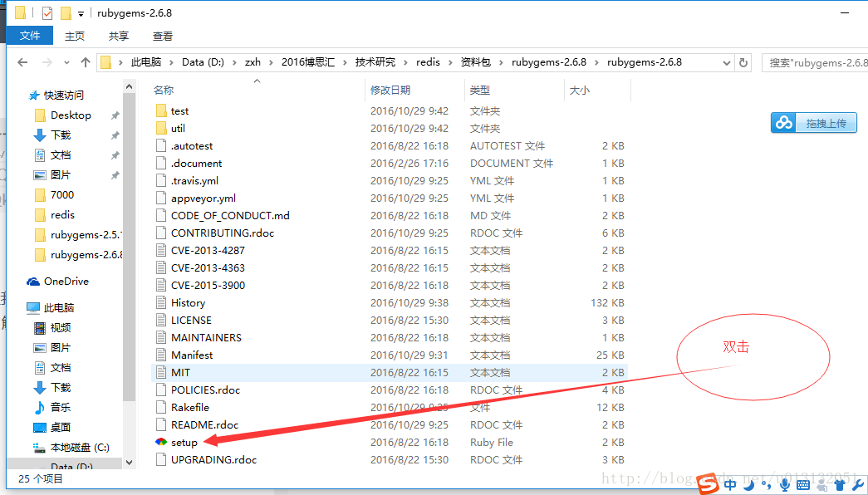Select CODE_OF_CONDUCT.md file
The height and width of the screenshot is (495, 868).
click(x=230, y=215)
